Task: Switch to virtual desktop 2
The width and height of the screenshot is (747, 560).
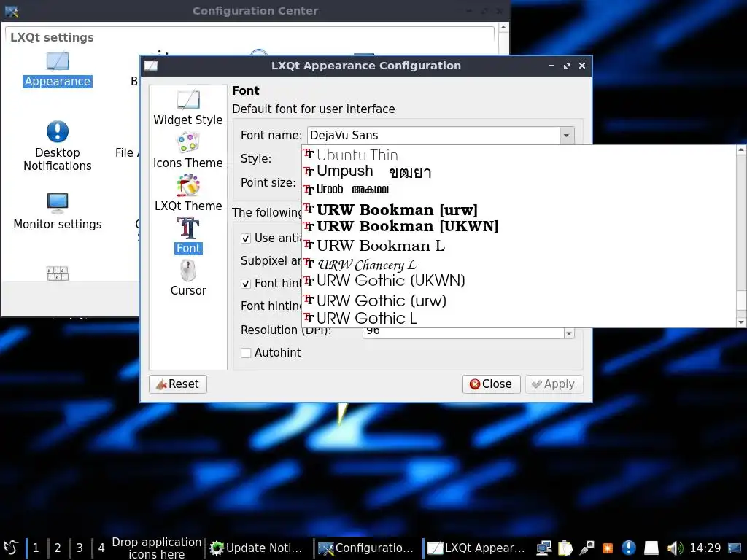Action: point(58,548)
